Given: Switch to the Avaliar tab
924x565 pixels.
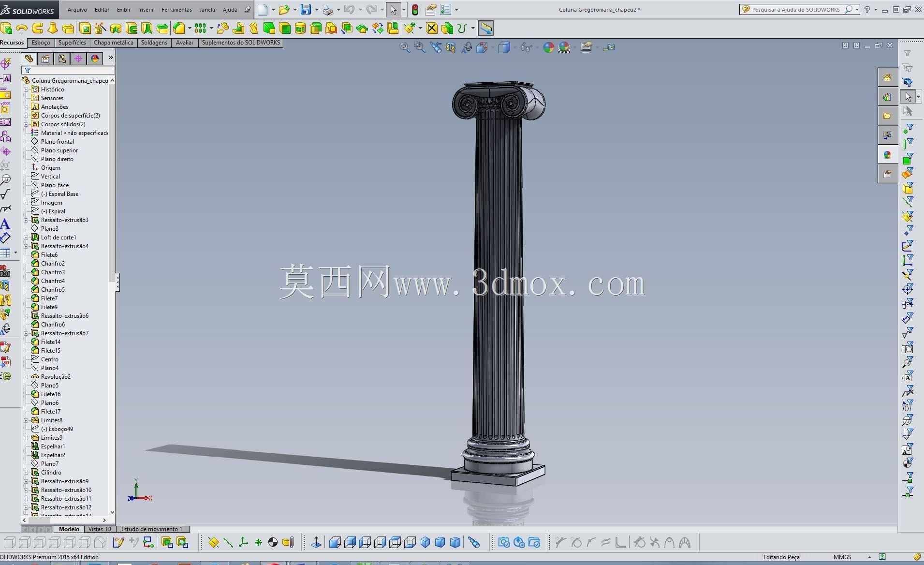Looking at the screenshot, I should (185, 43).
